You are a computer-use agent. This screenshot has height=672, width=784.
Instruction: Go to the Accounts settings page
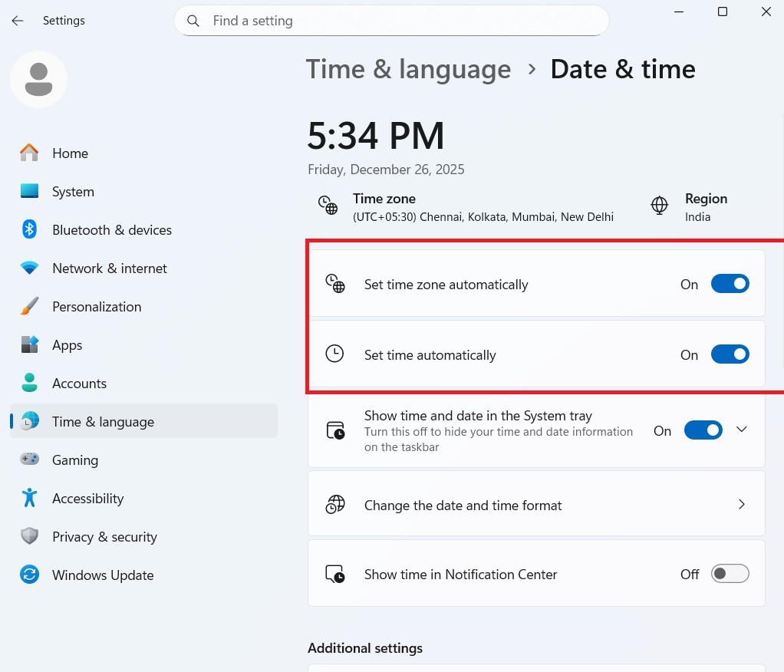point(79,383)
